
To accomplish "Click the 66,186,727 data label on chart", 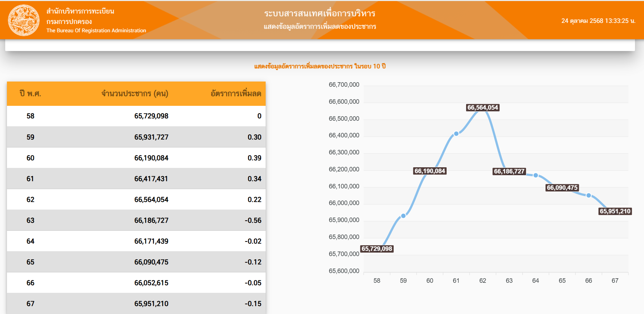I will click(x=509, y=171).
